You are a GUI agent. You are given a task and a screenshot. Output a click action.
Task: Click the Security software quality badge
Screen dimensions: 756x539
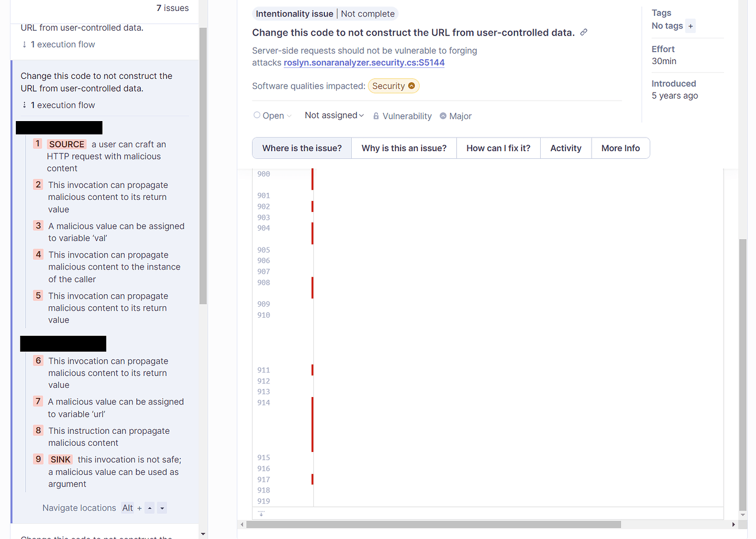pos(393,85)
